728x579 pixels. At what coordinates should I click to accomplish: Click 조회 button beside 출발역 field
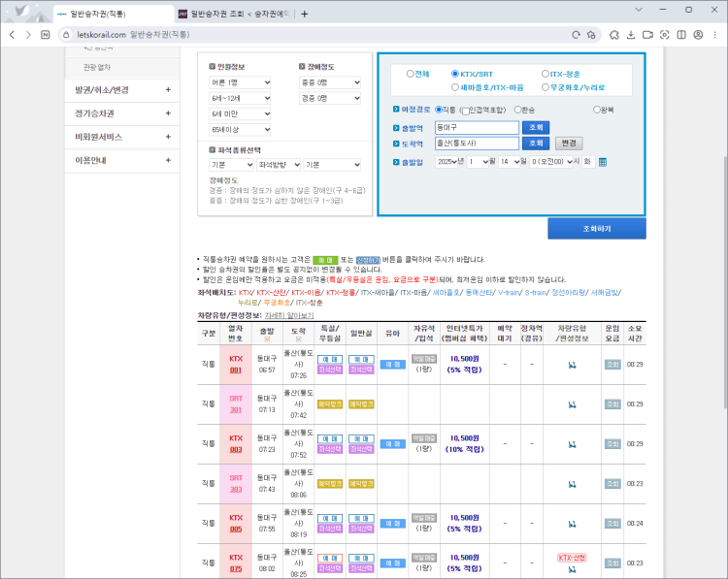click(x=536, y=128)
